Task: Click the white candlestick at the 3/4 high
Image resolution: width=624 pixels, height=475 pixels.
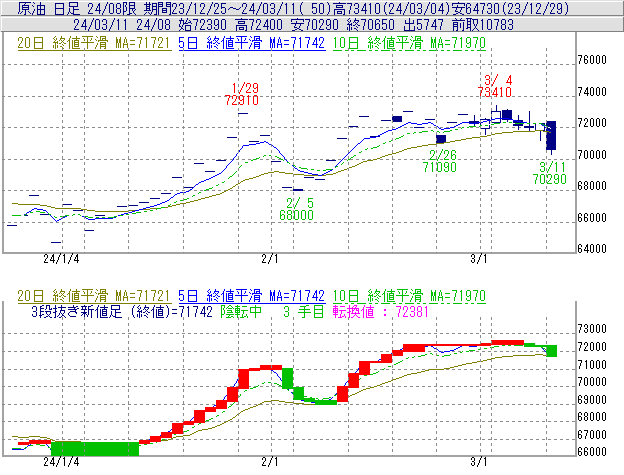Action: (x=496, y=116)
